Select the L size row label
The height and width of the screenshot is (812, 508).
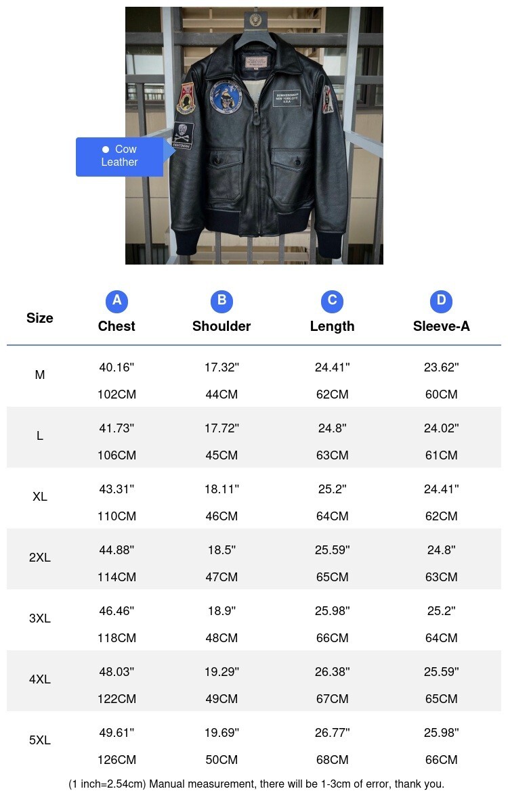(40, 436)
